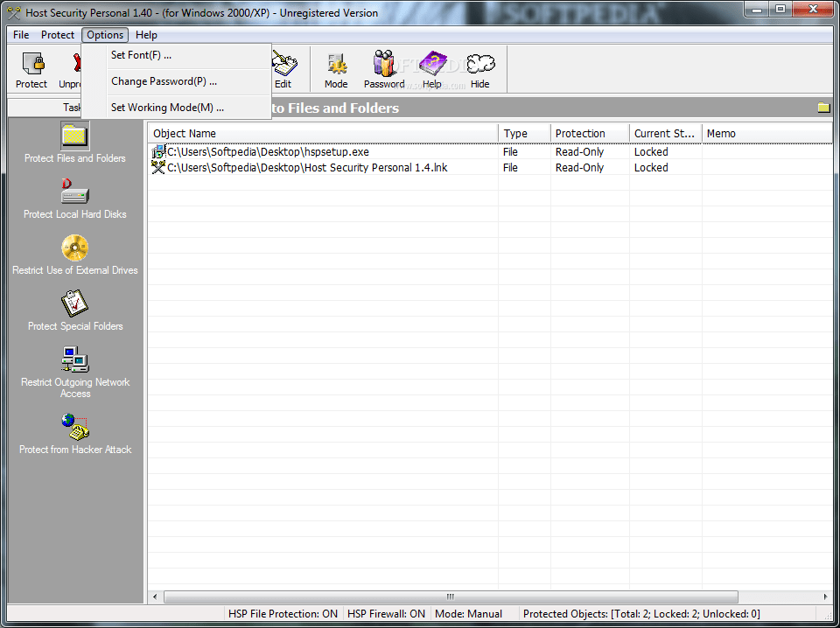Click Read-Only cell in the 1.4.lnk row
This screenshot has width=840, height=628.
[579, 168]
